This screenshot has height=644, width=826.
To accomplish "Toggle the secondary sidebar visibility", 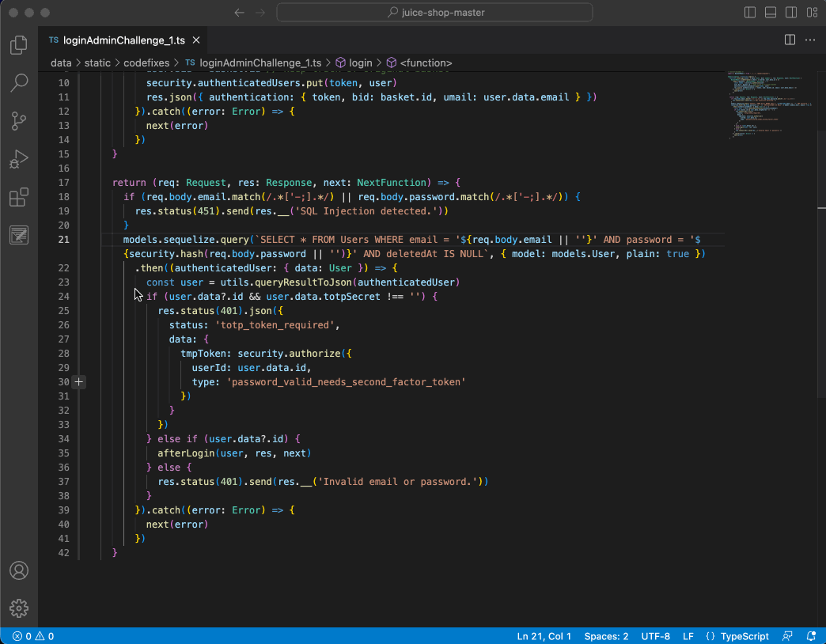I will coord(791,12).
